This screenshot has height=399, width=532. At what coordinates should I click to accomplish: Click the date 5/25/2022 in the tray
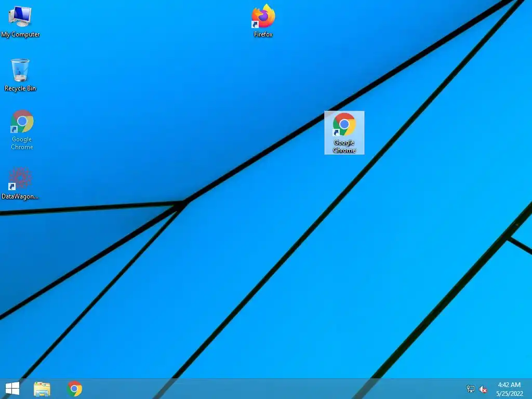coord(510,394)
